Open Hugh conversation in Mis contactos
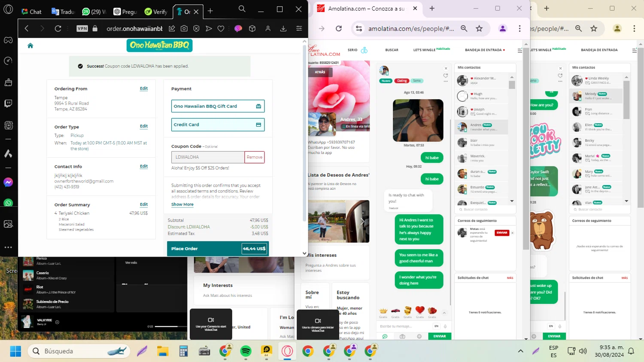Image resolution: width=644 pixels, height=362 pixels. (482, 96)
